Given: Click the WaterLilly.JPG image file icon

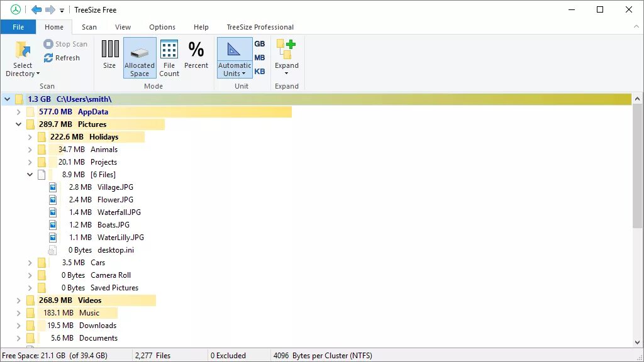Looking at the screenshot, I should click(x=53, y=238).
